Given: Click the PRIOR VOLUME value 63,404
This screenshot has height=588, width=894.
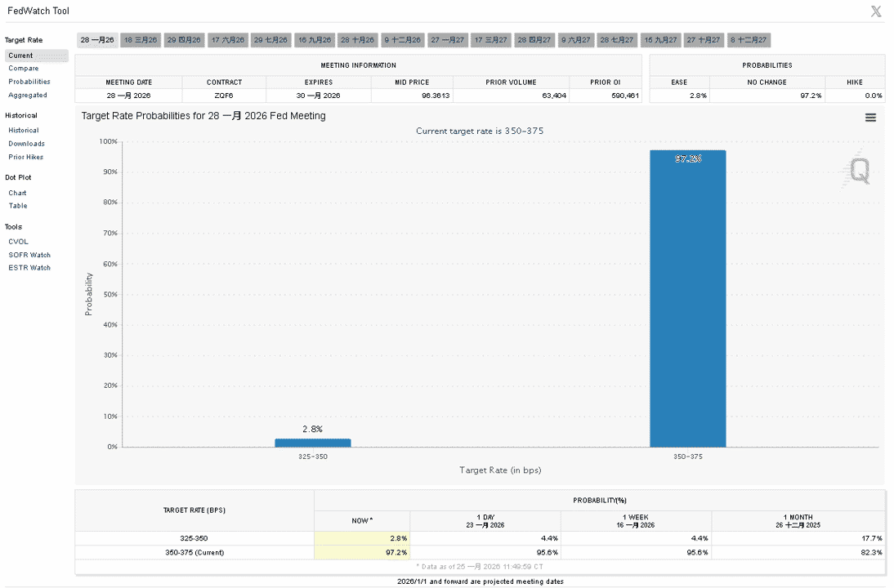Looking at the screenshot, I should pyautogui.click(x=553, y=96).
